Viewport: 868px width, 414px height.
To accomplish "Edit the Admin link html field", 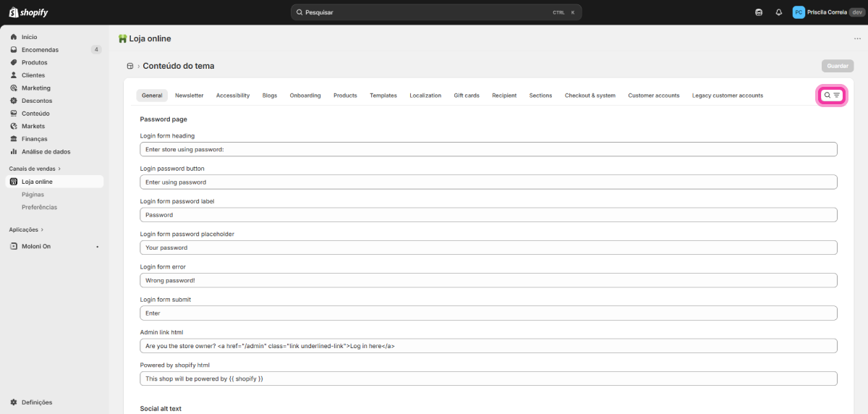I will click(488, 346).
